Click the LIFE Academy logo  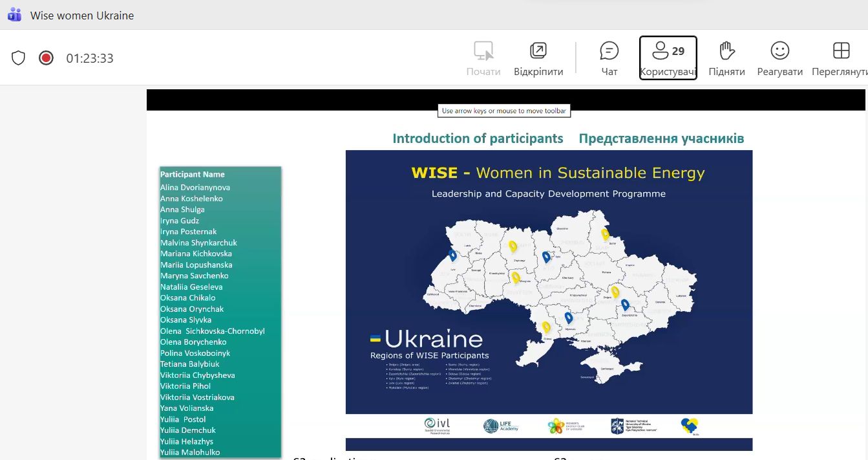(500, 426)
